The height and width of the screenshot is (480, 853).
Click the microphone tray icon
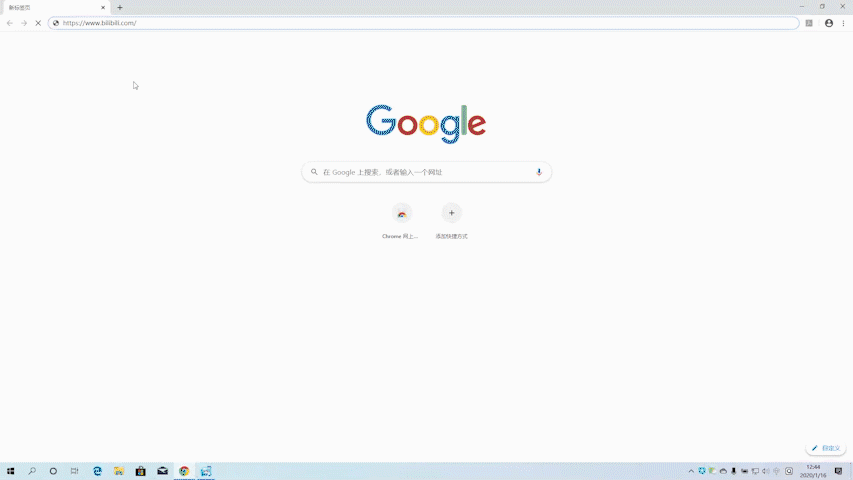point(733,471)
